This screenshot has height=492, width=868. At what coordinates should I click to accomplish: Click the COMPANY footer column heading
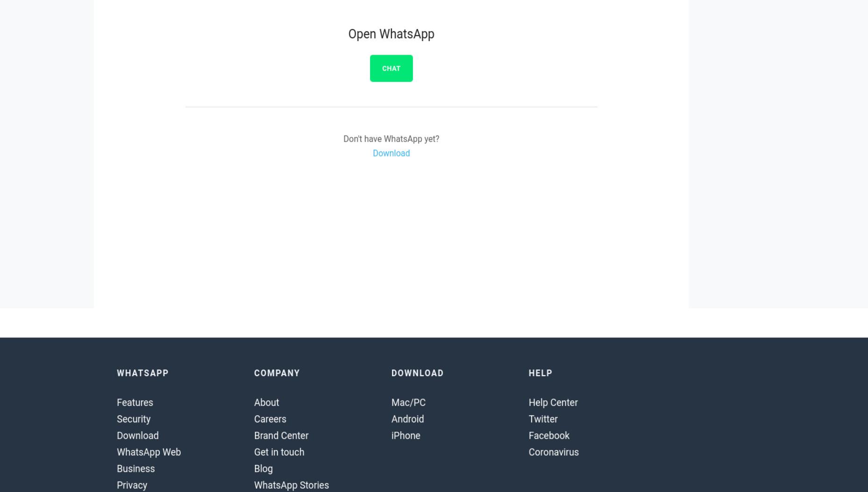click(277, 373)
